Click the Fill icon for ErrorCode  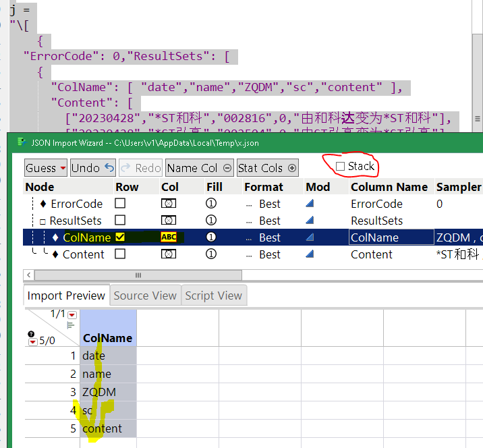tap(211, 203)
